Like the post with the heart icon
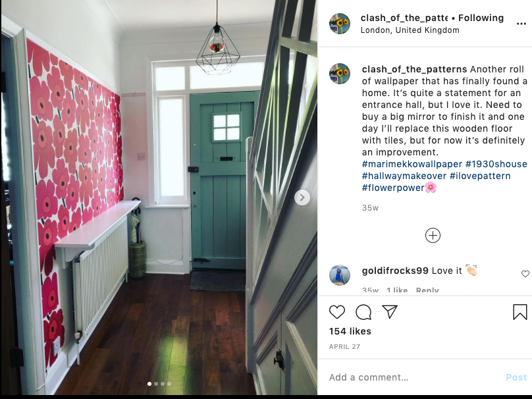Viewport: 532px width, 399px height. point(337,312)
